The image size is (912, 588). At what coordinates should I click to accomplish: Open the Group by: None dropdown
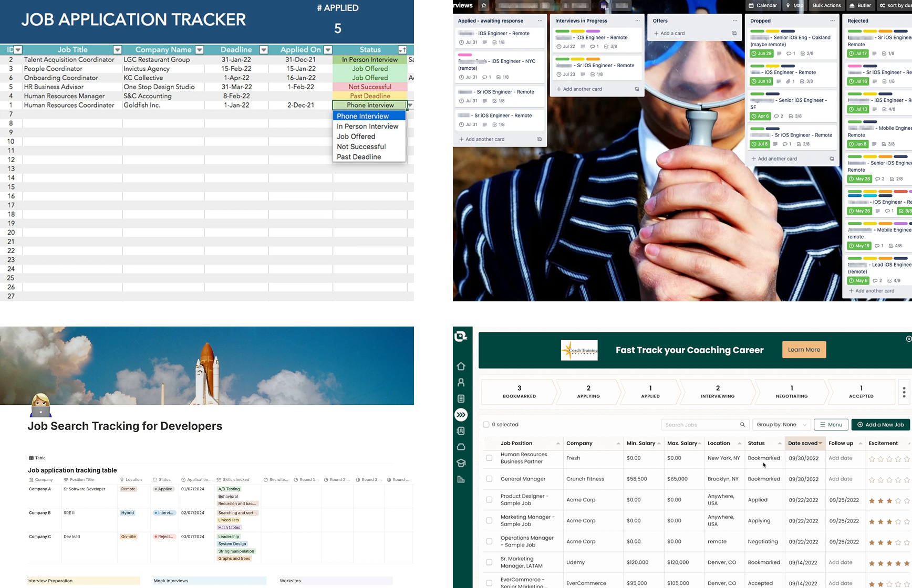tap(781, 425)
